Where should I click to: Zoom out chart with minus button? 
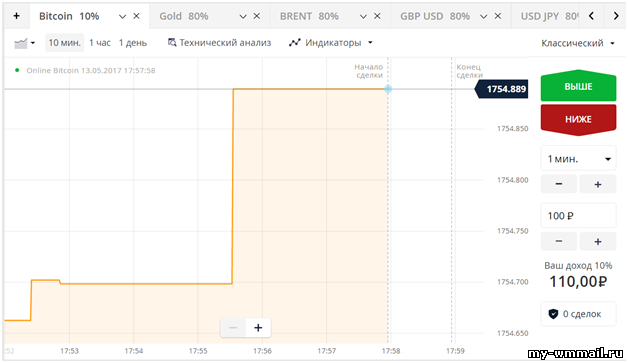click(233, 328)
